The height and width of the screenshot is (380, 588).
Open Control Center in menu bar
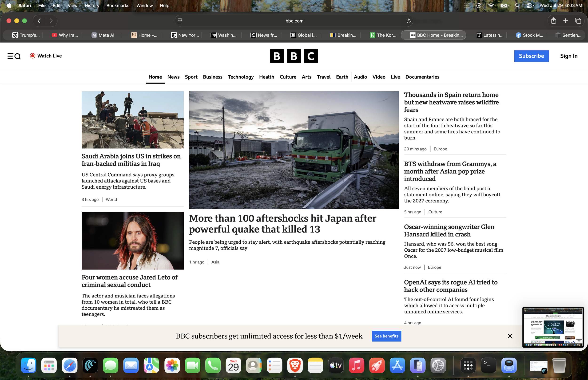coord(529,5)
